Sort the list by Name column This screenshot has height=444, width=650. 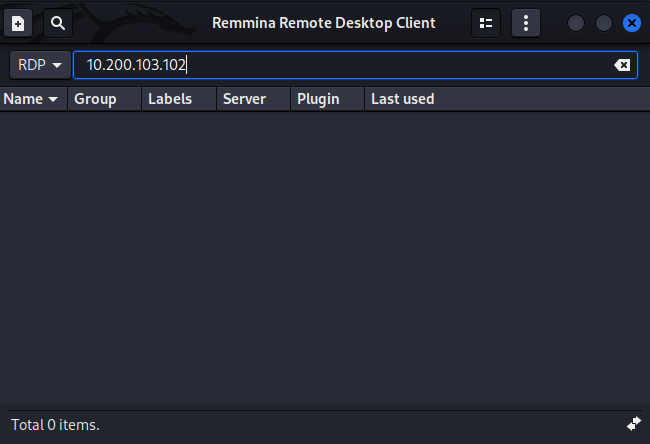pos(24,99)
